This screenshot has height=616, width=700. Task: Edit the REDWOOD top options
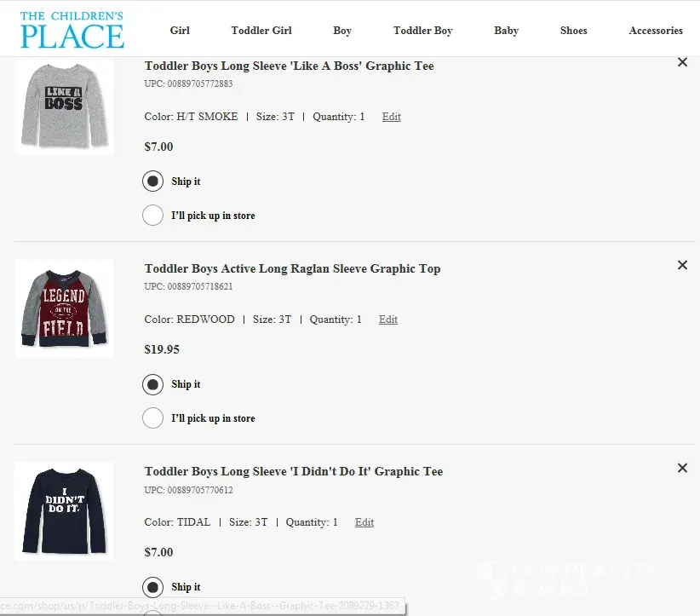tap(388, 320)
